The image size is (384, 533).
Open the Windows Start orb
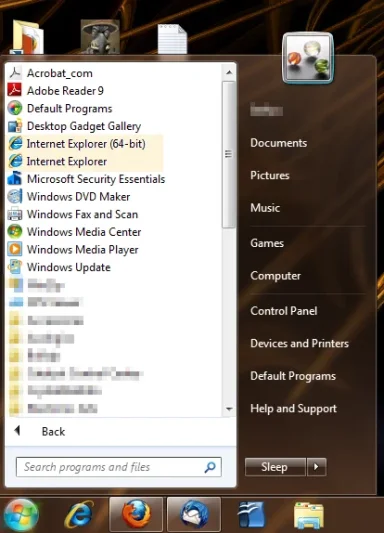[21, 515]
